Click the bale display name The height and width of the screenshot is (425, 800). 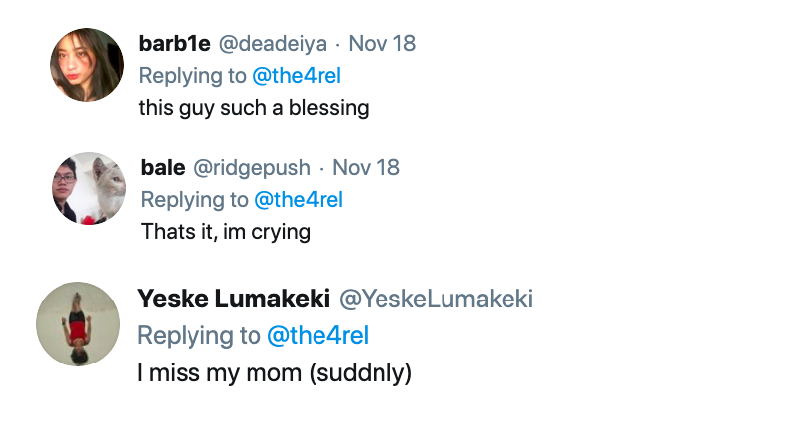tap(163, 168)
